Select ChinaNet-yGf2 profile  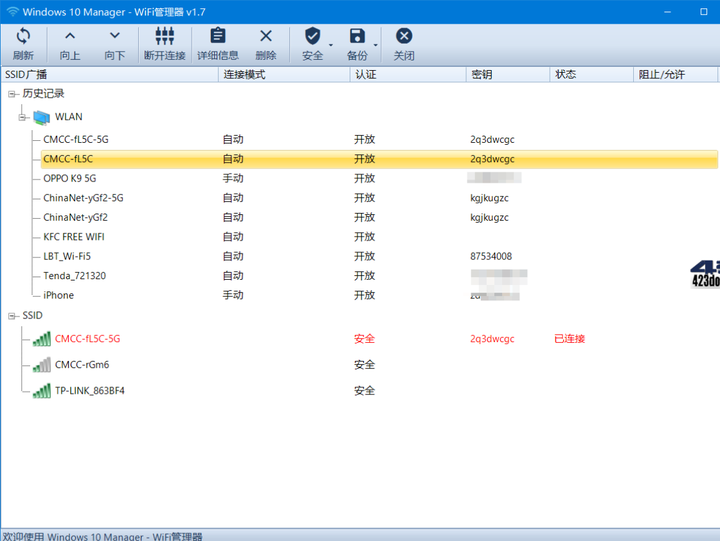pos(75,217)
